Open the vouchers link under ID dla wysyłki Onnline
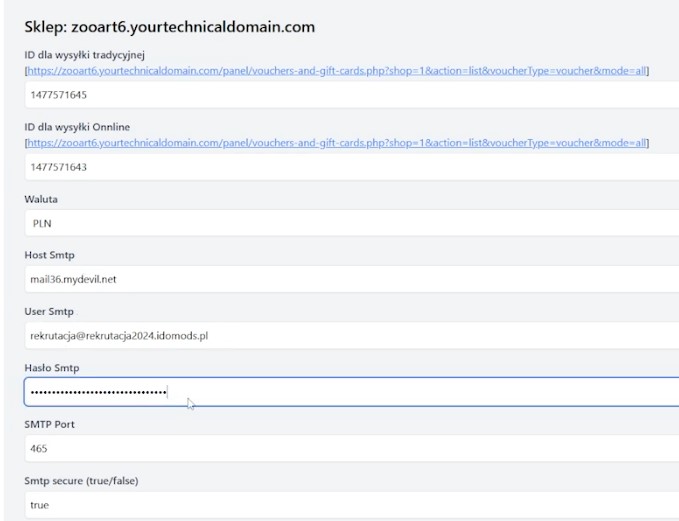679x521 pixels. point(337,143)
